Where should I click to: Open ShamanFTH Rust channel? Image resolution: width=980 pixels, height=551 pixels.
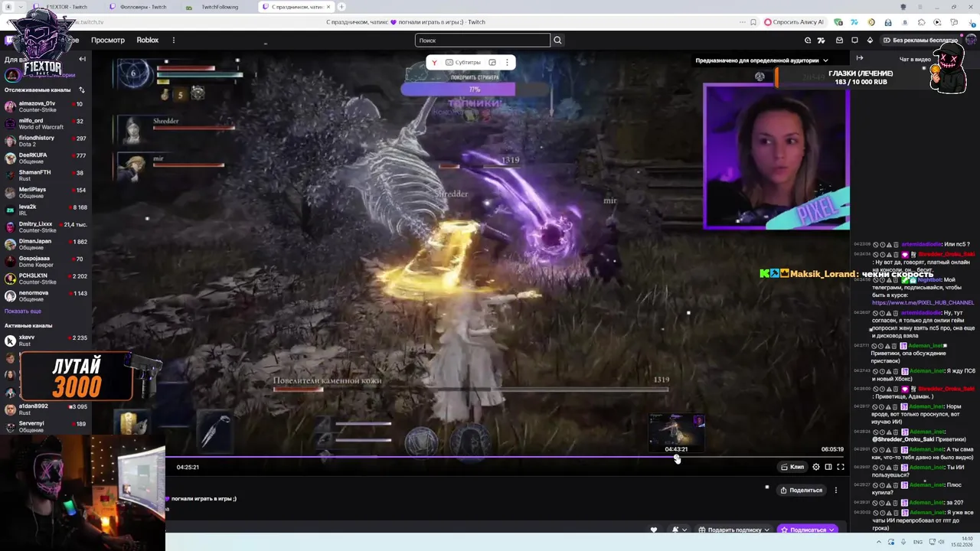[46, 175]
